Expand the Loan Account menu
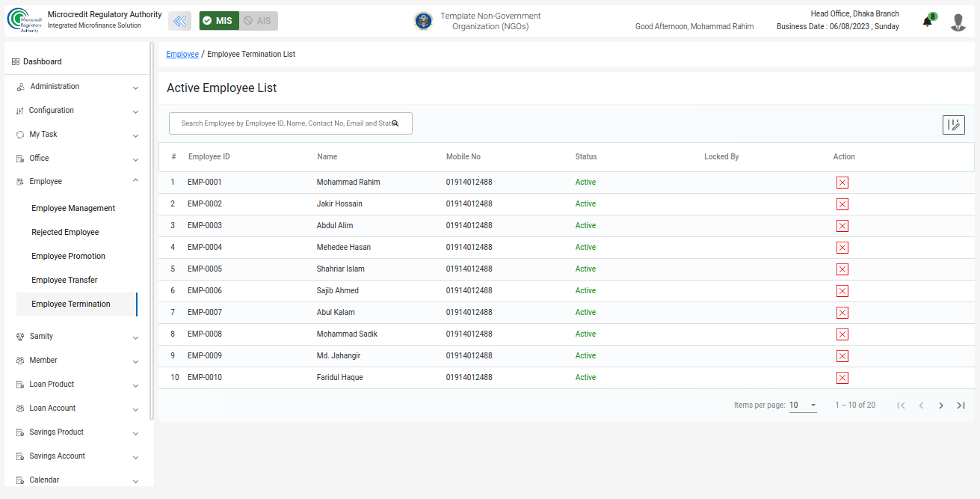 77,408
